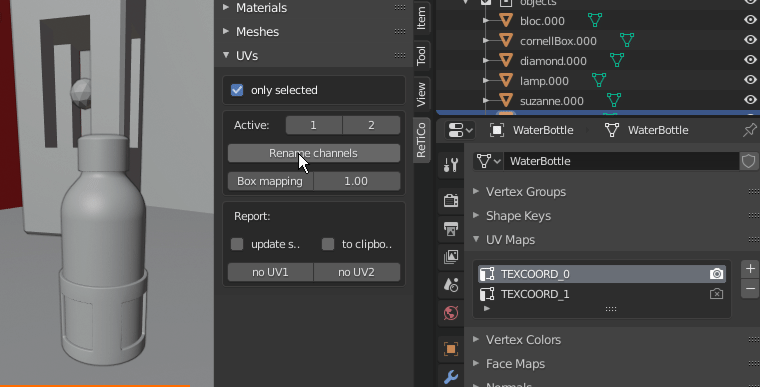
Task: Click WaterBottle object icon in breadcrumb
Action: pos(497,130)
